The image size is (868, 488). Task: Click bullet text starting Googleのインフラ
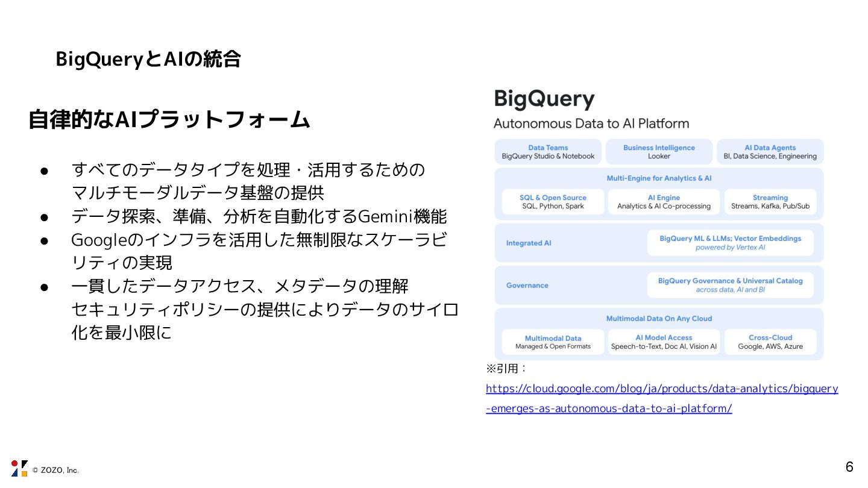pyautogui.click(x=259, y=240)
